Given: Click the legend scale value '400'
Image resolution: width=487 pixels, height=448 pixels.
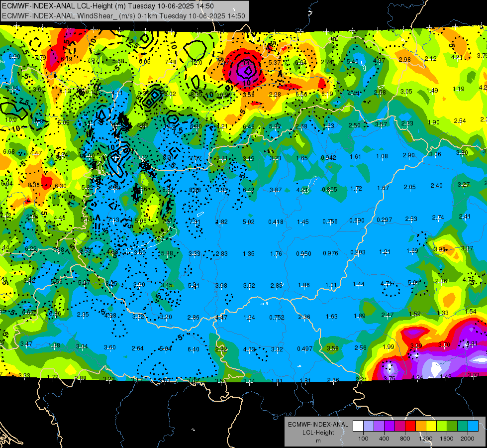Looking at the screenshot, I should pos(384,439).
